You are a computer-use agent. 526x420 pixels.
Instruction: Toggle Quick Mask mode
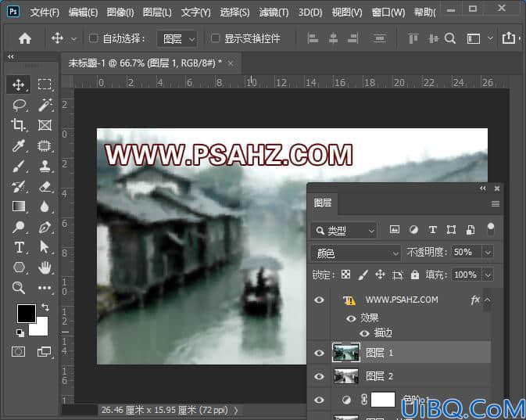click(x=19, y=351)
